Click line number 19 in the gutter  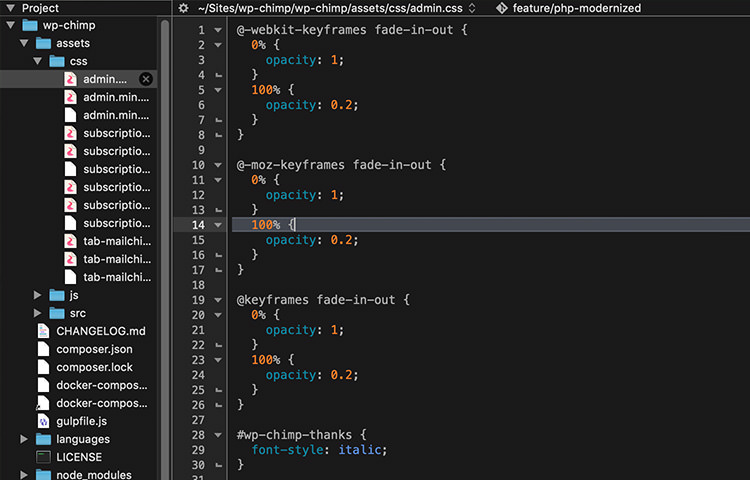[197, 300]
